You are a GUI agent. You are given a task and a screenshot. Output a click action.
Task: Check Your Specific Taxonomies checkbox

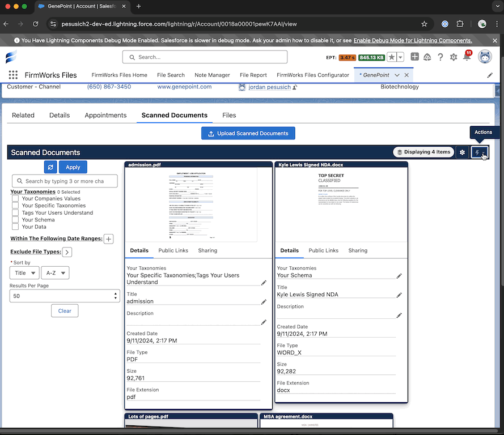coord(15,206)
